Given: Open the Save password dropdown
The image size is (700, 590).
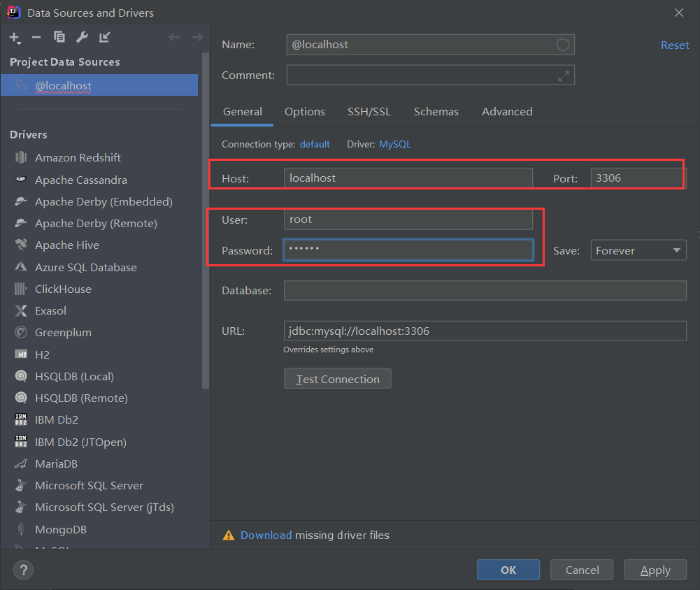Looking at the screenshot, I should coord(638,250).
